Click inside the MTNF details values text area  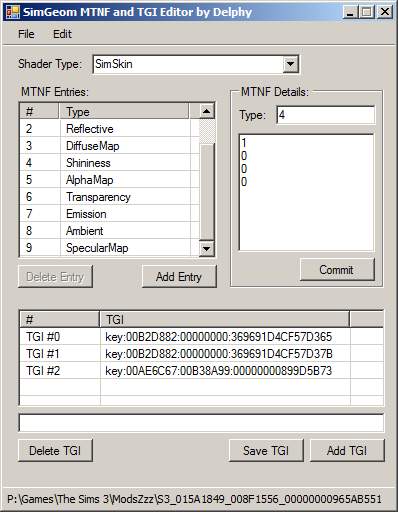[x=306, y=192]
